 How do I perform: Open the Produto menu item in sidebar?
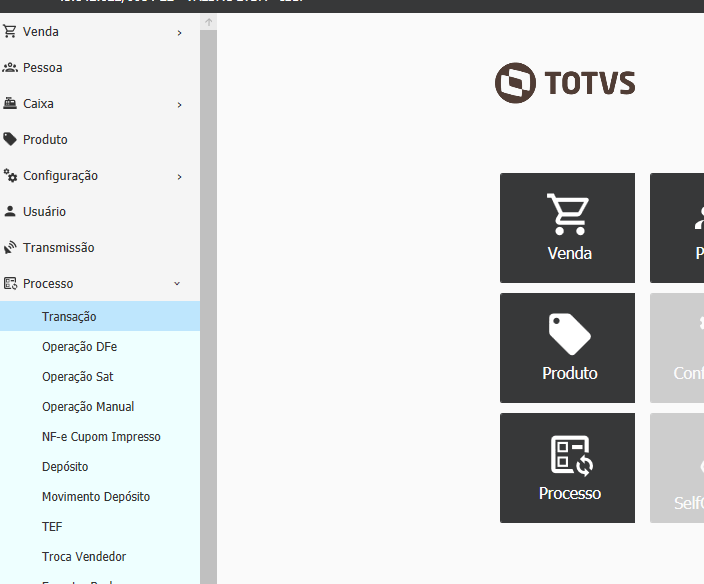(100, 139)
